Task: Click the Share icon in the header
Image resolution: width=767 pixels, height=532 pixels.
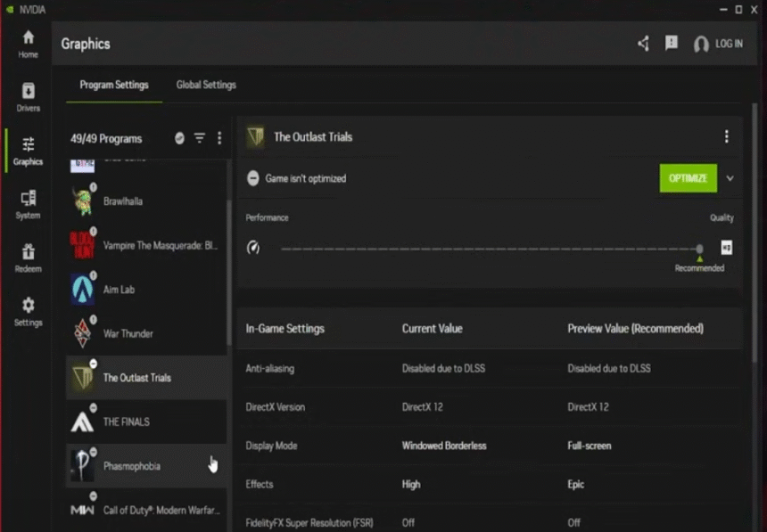Action: pyautogui.click(x=643, y=43)
